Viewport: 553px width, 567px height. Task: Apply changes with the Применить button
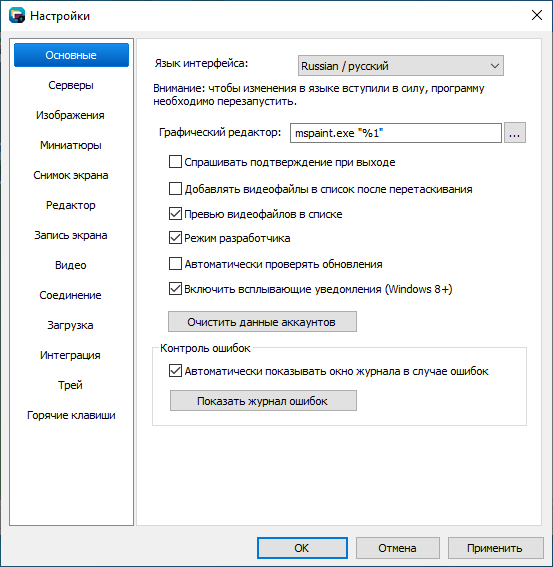pos(495,548)
